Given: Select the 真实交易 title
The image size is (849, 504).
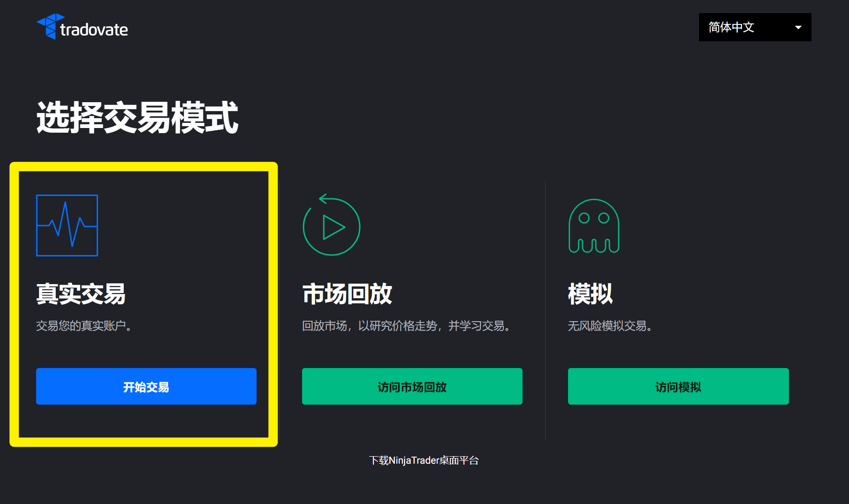Looking at the screenshot, I should 81,294.
